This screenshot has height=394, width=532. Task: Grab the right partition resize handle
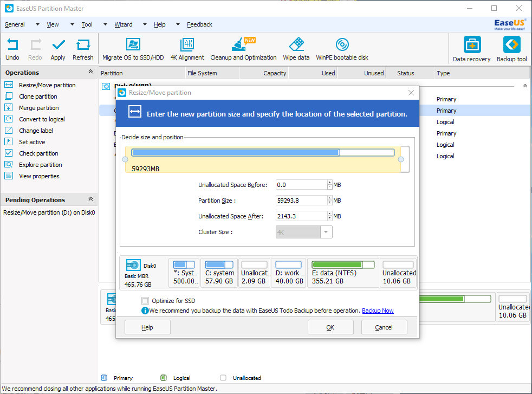tap(401, 159)
